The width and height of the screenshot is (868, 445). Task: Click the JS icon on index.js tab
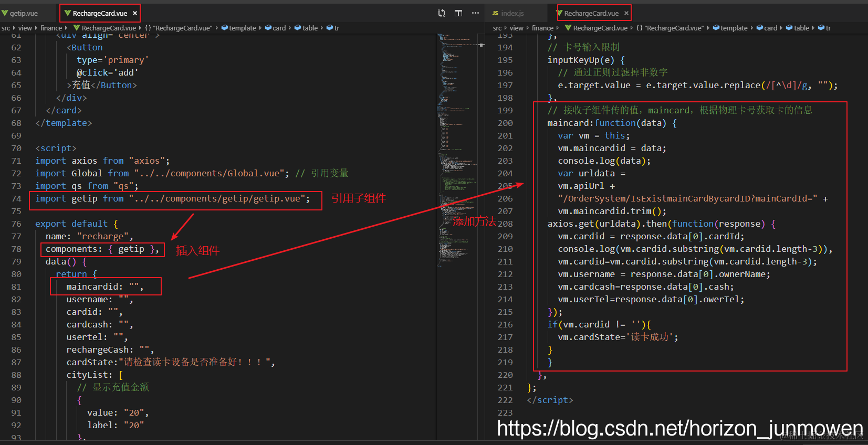click(x=495, y=13)
